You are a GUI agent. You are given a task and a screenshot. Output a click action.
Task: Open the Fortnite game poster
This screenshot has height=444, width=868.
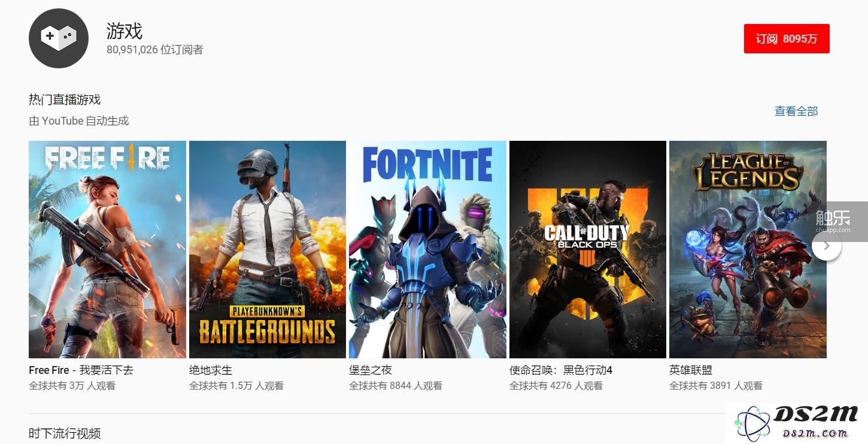(427, 249)
